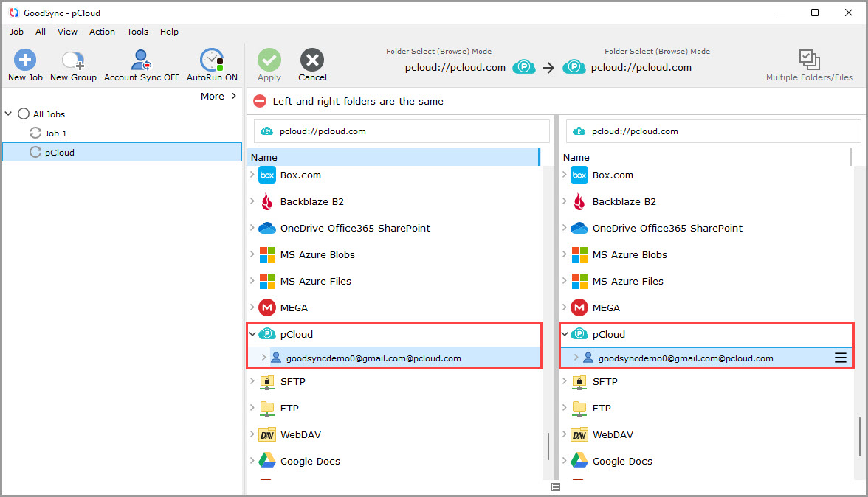The image size is (868, 497).
Task: Select Backblaze B2 icon in right pane
Action: (x=579, y=202)
